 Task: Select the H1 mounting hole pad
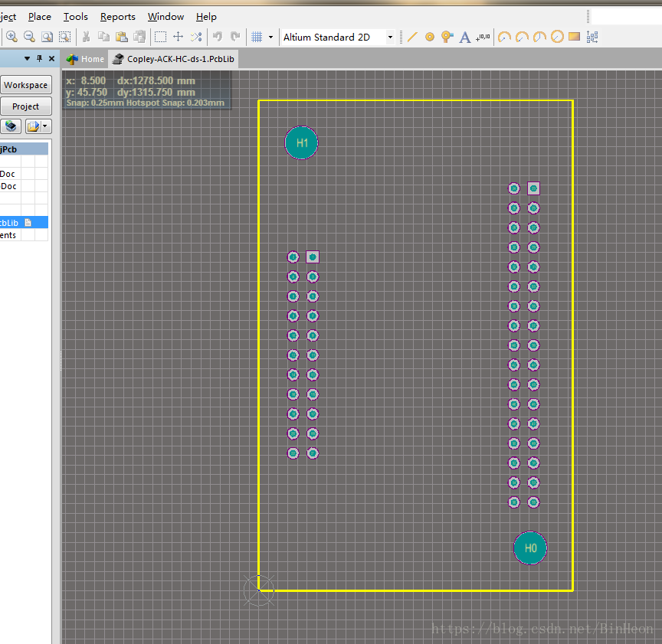click(301, 143)
